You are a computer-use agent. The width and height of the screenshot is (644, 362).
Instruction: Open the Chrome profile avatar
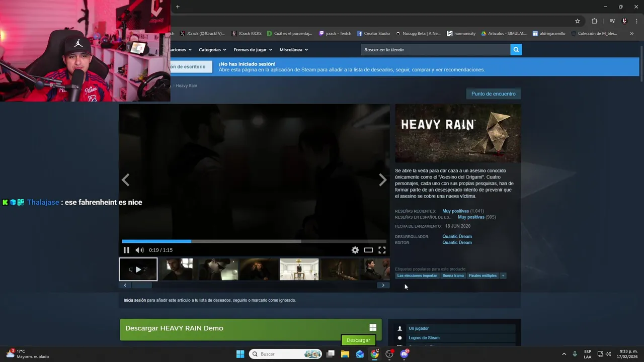click(x=624, y=21)
